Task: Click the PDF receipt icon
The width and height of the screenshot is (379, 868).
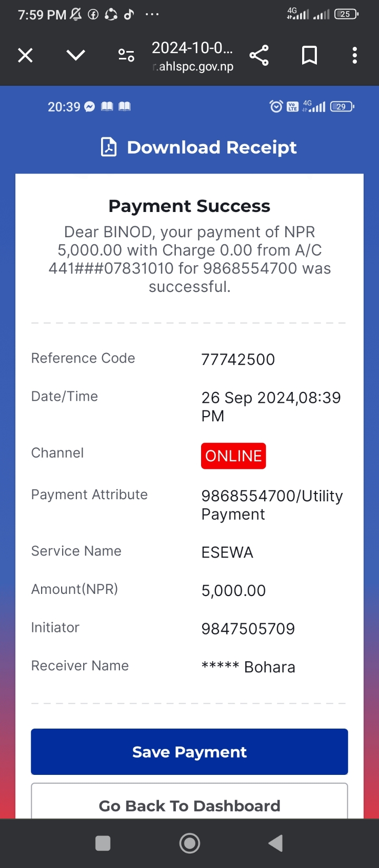Action: (109, 147)
